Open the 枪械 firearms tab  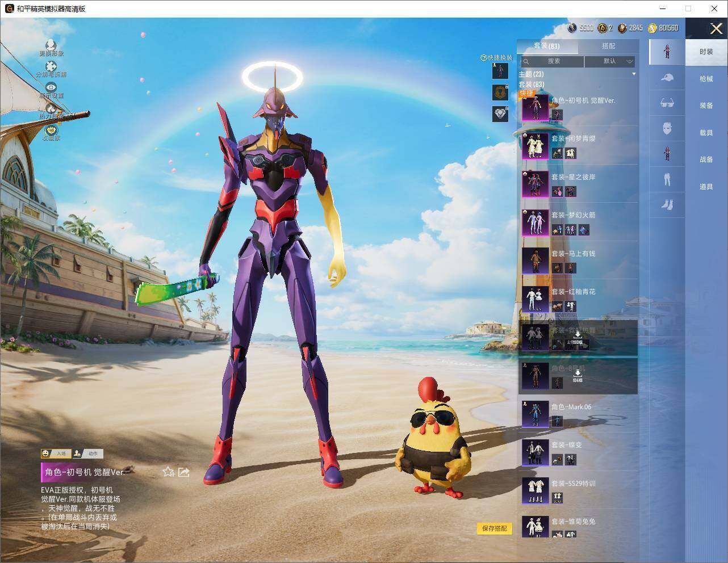[706, 79]
